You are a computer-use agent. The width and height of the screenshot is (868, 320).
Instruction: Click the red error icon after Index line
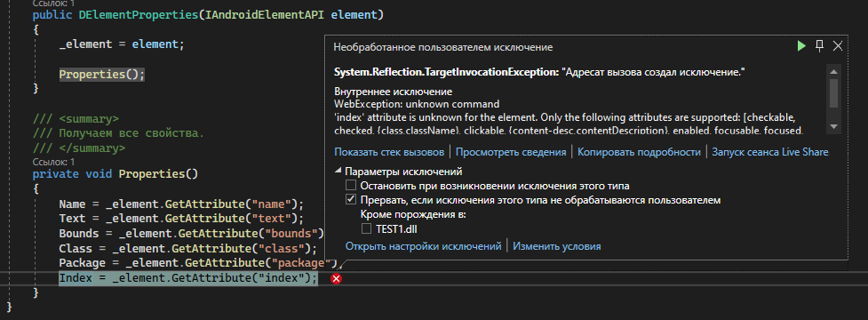(x=336, y=279)
